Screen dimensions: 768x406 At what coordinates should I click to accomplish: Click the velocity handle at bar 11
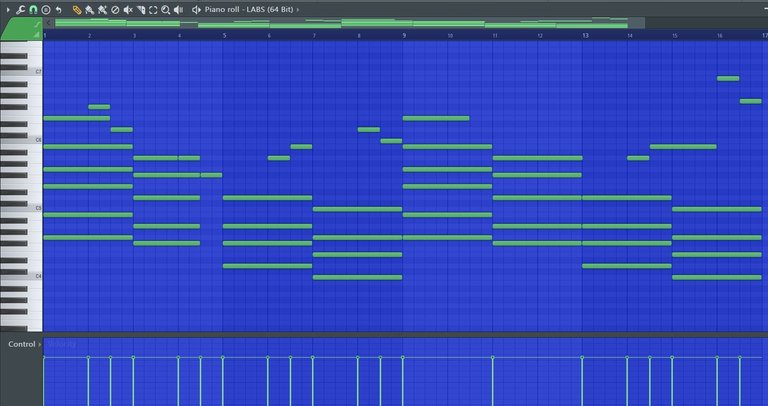click(493, 358)
